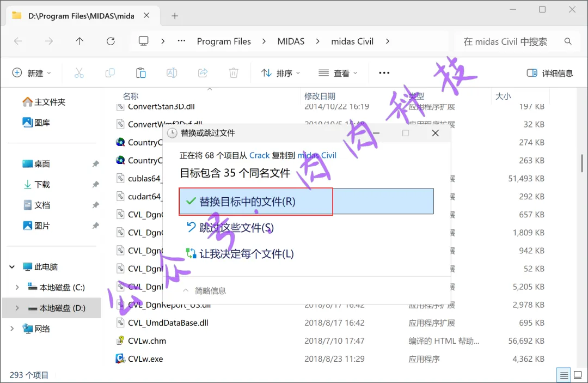Click MIDAS breadcrumb segment
This screenshot has width=588, height=383.
click(291, 41)
